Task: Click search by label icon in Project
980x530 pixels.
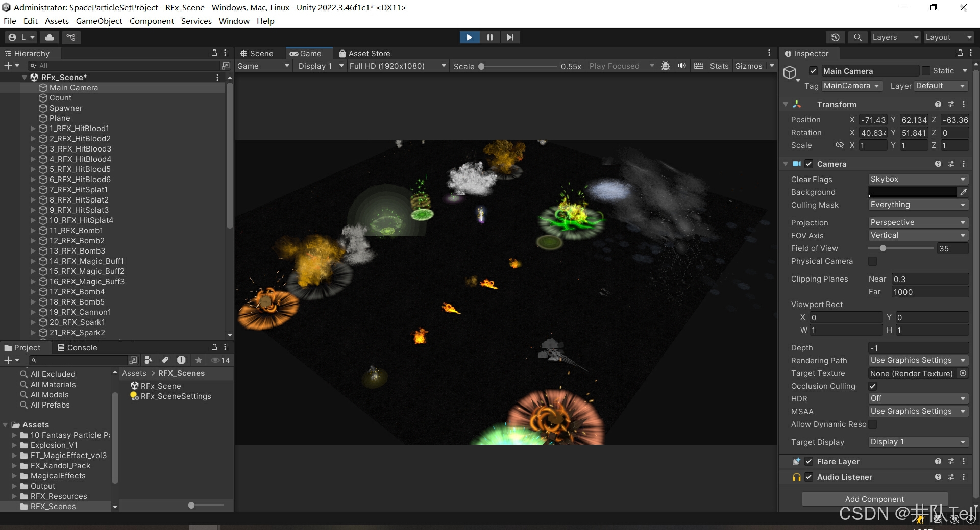Action: (x=165, y=360)
